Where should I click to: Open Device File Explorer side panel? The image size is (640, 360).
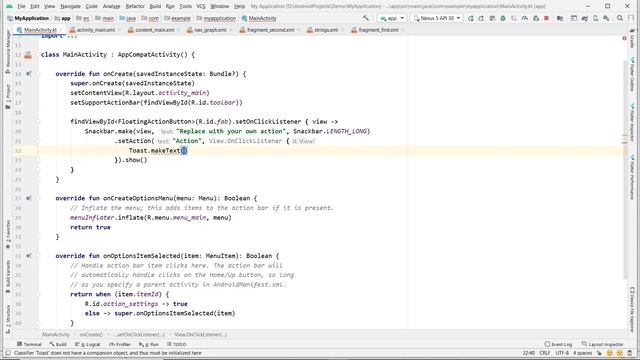632,309
